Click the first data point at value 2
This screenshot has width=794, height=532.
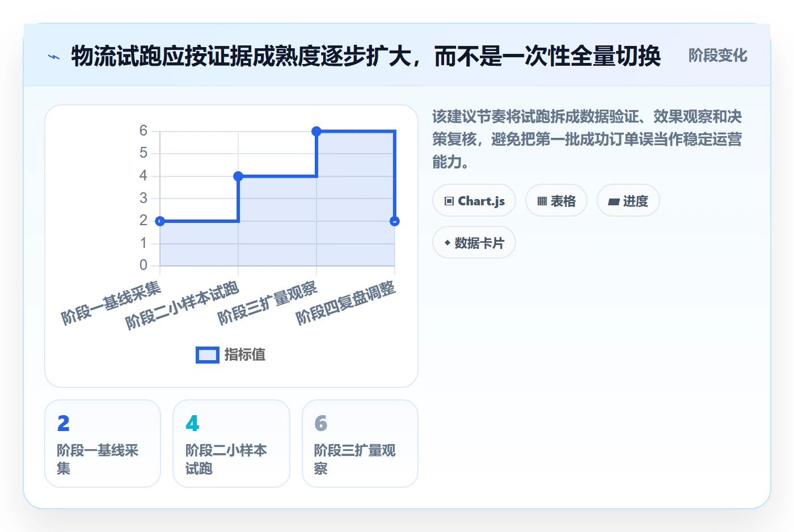click(x=160, y=221)
